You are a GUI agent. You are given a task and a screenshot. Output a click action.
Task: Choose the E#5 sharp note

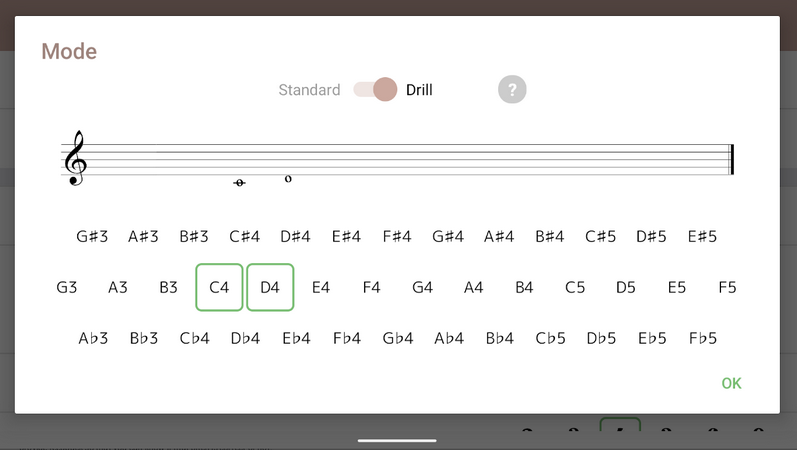(x=703, y=237)
